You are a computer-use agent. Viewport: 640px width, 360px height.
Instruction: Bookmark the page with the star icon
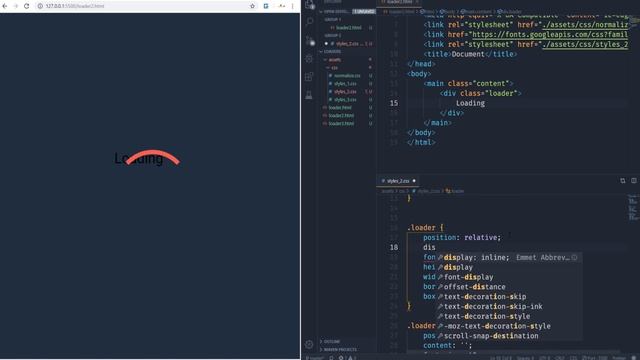[252, 6]
